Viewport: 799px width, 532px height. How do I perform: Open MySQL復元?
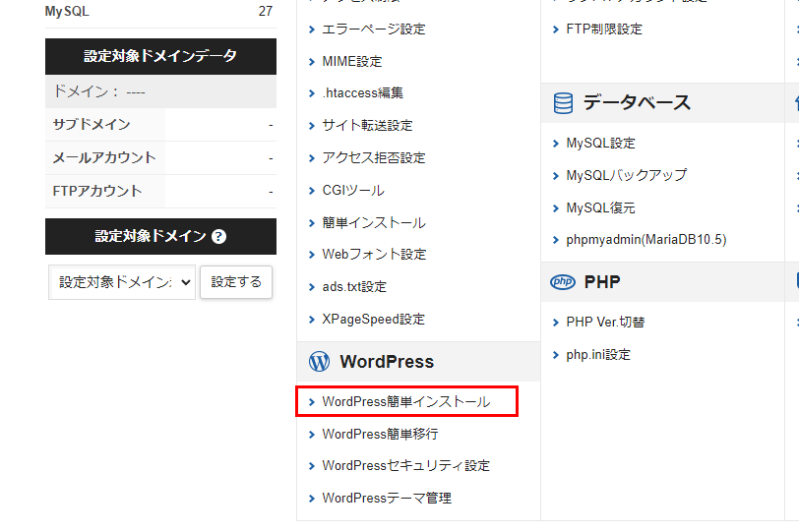coord(601,207)
